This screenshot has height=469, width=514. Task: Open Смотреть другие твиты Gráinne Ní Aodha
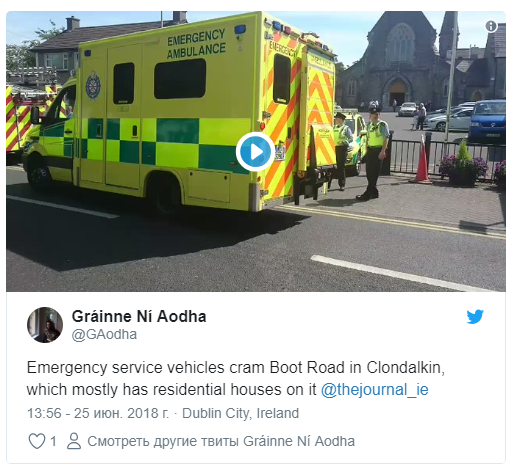[x=221, y=441]
